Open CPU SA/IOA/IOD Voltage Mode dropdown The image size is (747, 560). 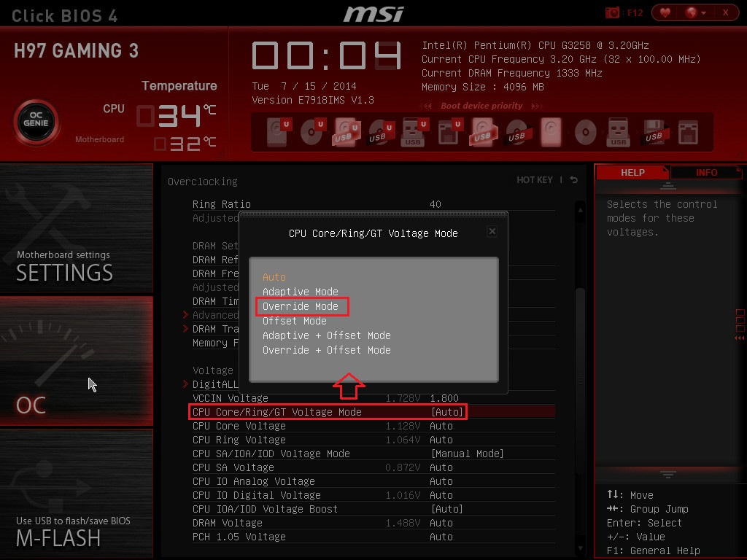tap(467, 454)
